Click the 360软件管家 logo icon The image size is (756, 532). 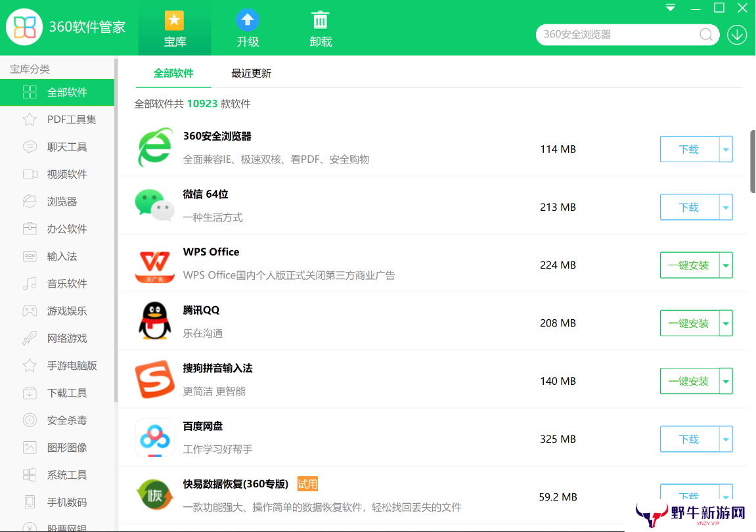tap(24, 27)
